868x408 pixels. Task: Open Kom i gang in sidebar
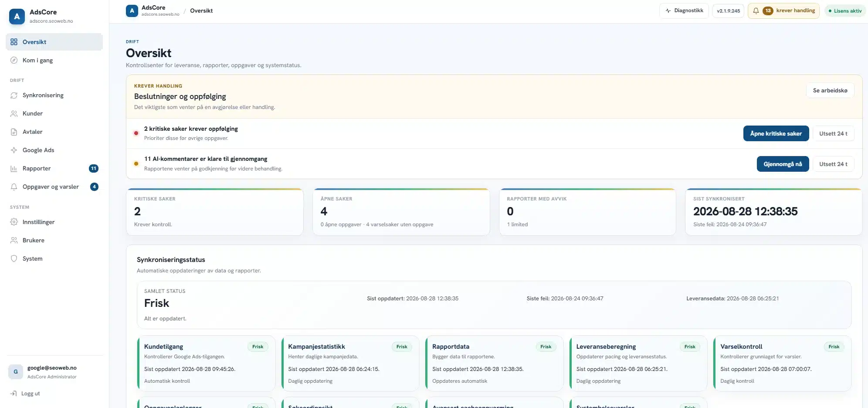[54, 60]
